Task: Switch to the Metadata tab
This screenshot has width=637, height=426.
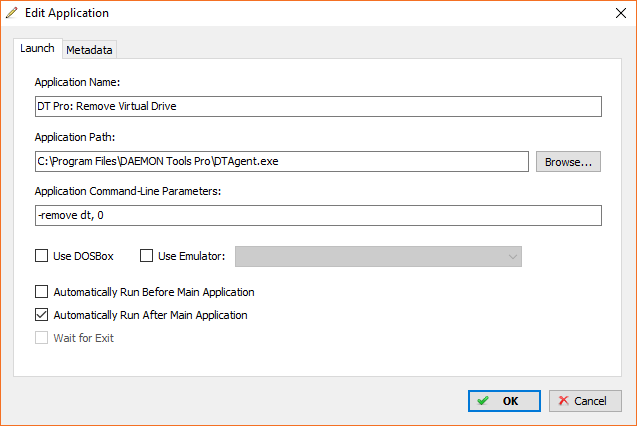Action: coord(89,50)
